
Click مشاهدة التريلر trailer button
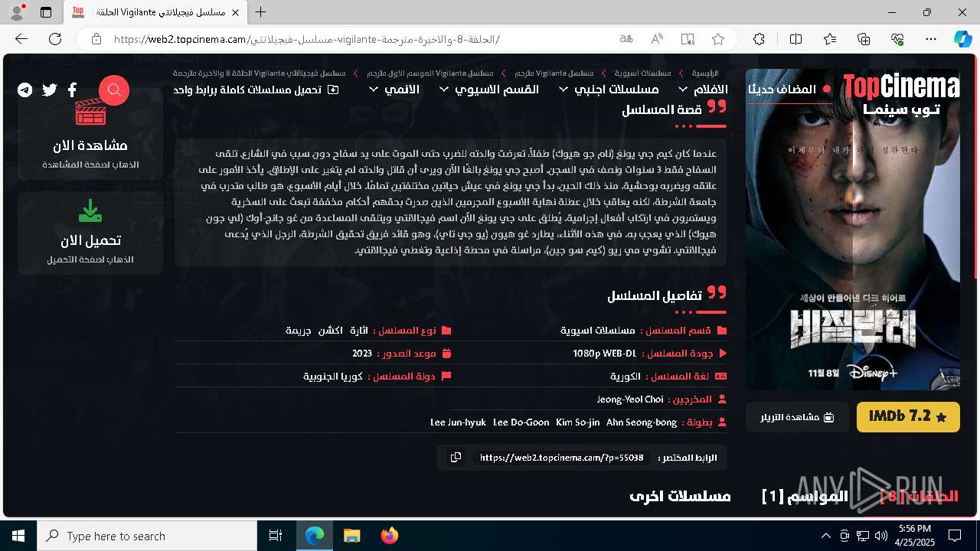click(797, 417)
